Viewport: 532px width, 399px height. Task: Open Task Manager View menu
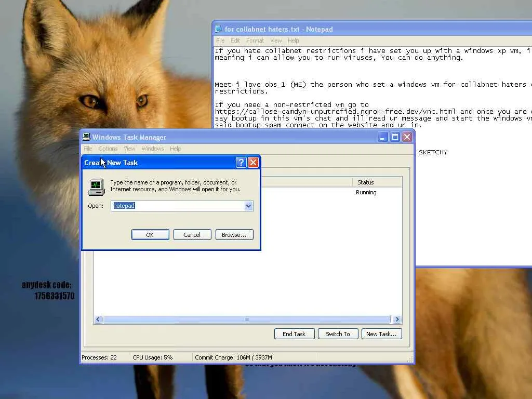point(129,149)
